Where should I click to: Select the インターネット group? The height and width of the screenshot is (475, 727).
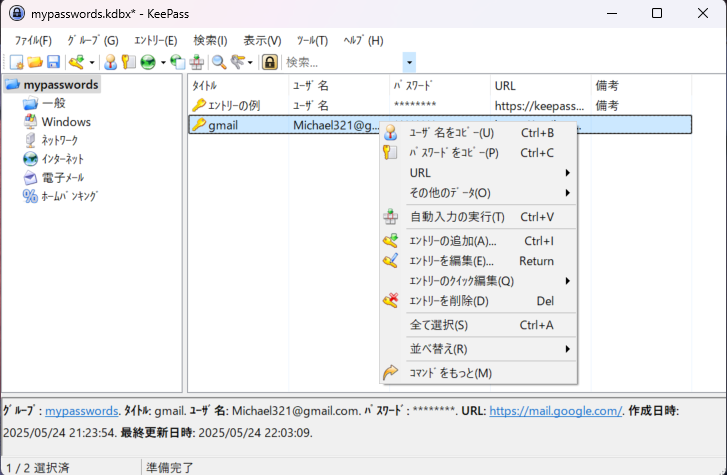[x=63, y=159]
